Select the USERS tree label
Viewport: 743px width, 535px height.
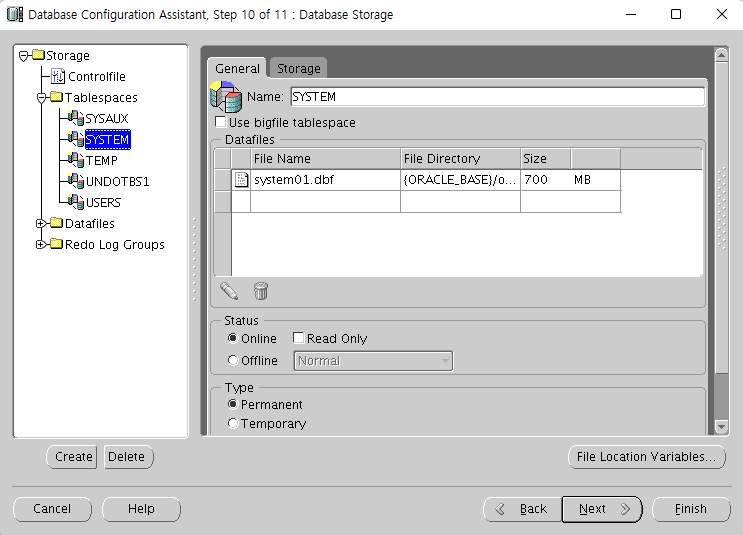[103, 202]
